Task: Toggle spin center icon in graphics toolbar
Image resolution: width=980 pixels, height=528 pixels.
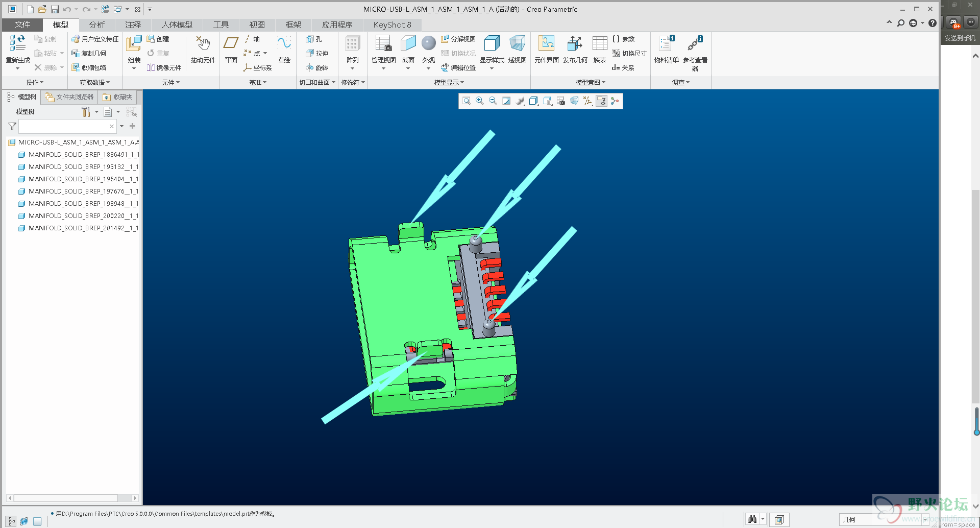Action: (615, 101)
